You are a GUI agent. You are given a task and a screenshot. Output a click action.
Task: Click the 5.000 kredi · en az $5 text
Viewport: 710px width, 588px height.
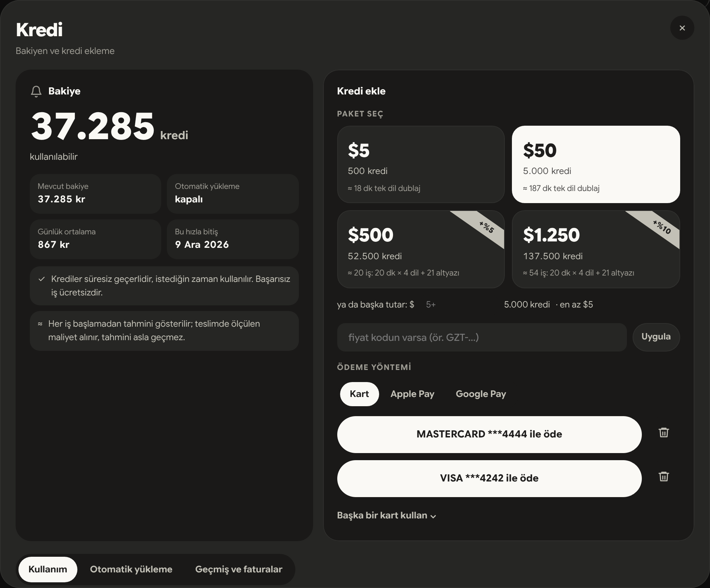click(548, 304)
